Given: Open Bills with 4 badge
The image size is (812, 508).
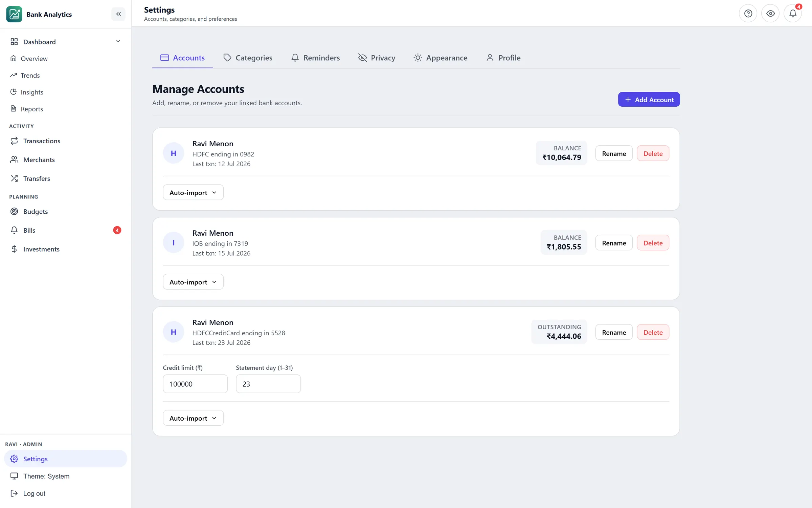Looking at the screenshot, I should 66,230.
